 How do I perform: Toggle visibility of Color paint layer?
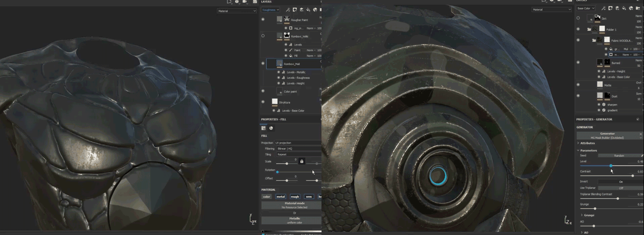coord(263,91)
